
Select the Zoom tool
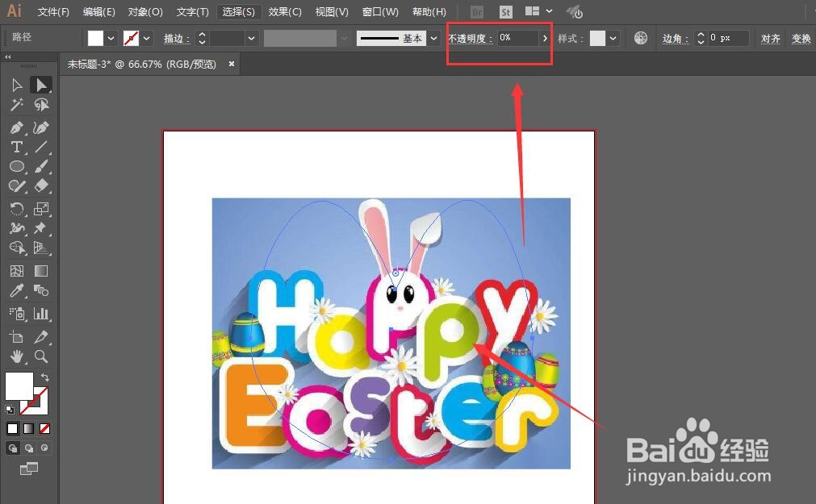coord(41,356)
